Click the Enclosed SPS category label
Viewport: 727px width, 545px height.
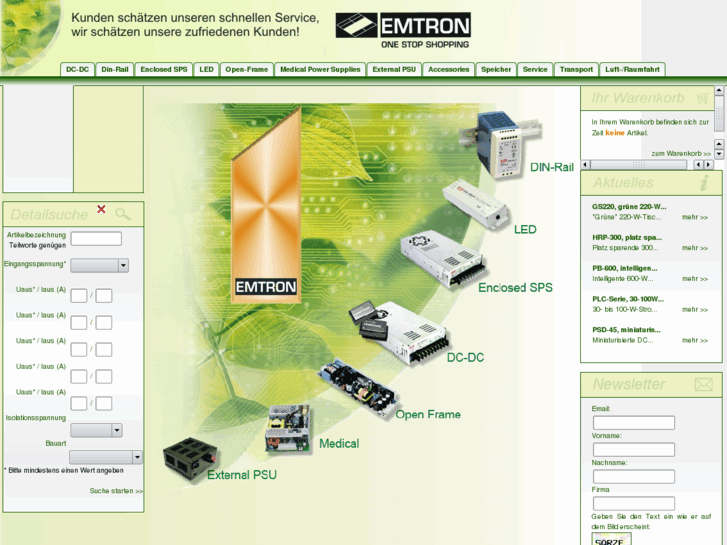pyautogui.click(x=516, y=288)
